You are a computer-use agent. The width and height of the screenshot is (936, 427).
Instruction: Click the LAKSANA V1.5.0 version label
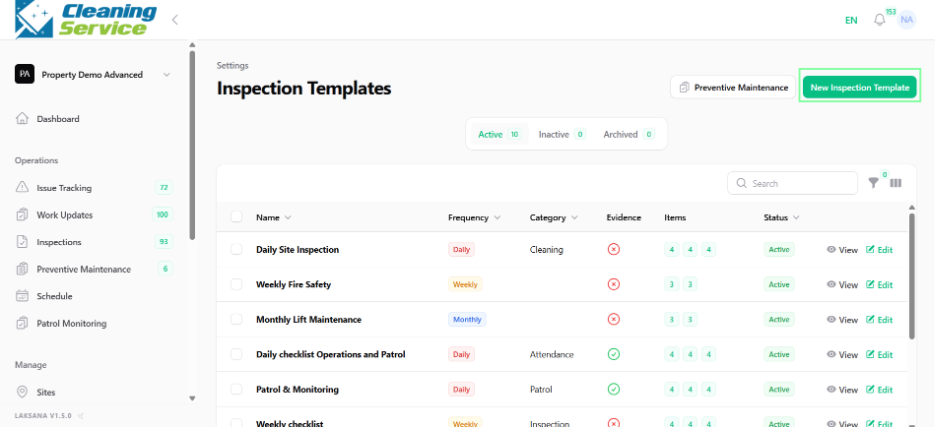[x=43, y=416]
